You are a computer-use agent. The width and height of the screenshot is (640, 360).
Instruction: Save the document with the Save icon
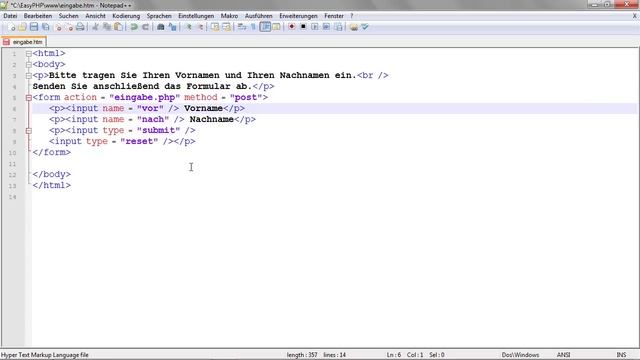[34, 27]
